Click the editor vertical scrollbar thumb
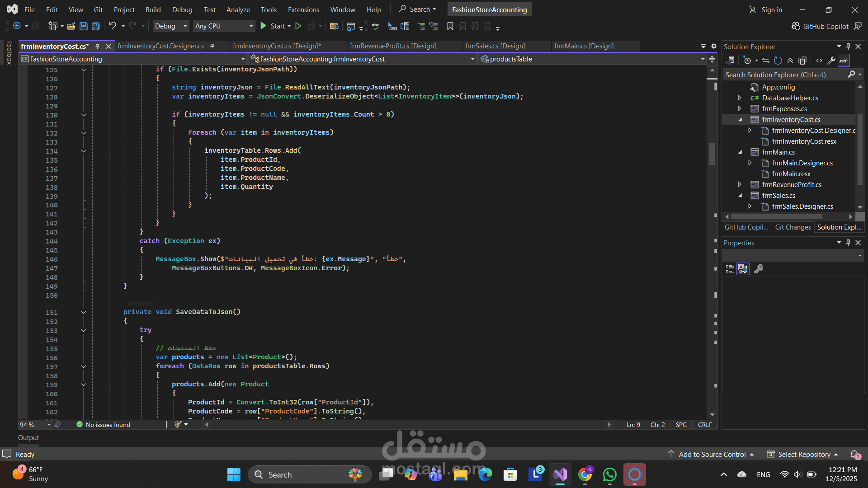 pos(712,154)
